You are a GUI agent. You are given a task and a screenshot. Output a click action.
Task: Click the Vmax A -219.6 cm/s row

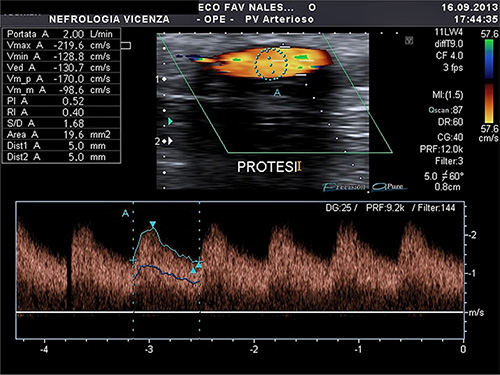click(x=61, y=45)
